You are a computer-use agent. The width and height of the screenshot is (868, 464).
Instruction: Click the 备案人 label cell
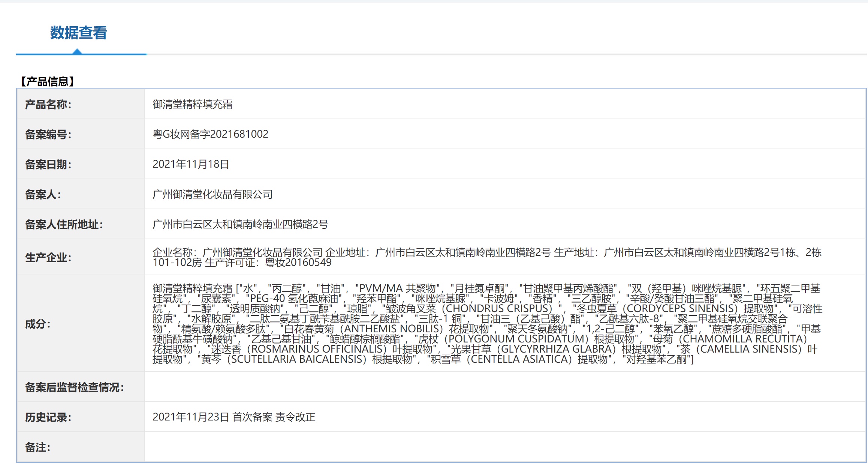coord(43,194)
